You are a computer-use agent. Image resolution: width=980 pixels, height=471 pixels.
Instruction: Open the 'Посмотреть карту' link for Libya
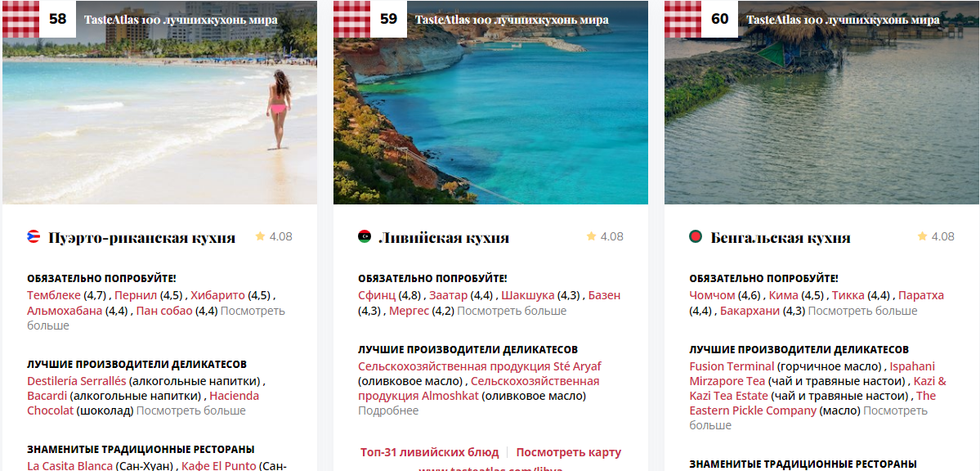(569, 452)
